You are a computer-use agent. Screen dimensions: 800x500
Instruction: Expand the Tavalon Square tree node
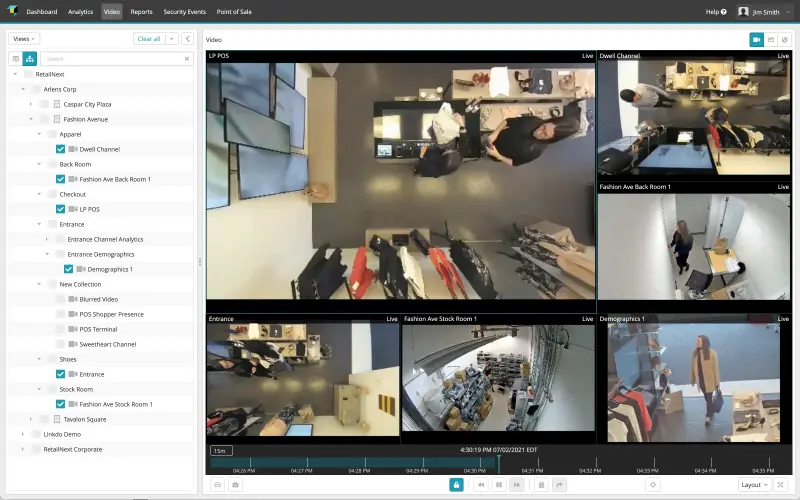point(31,419)
